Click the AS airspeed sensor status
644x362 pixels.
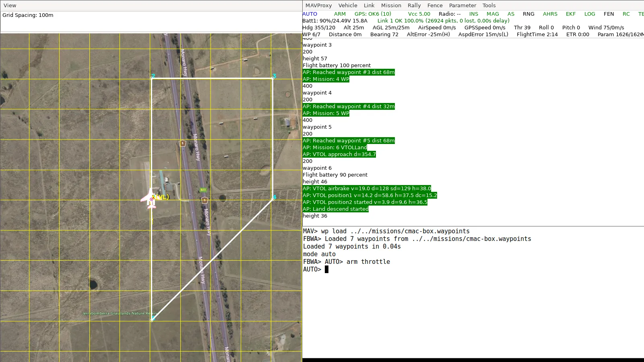pyautogui.click(x=511, y=14)
